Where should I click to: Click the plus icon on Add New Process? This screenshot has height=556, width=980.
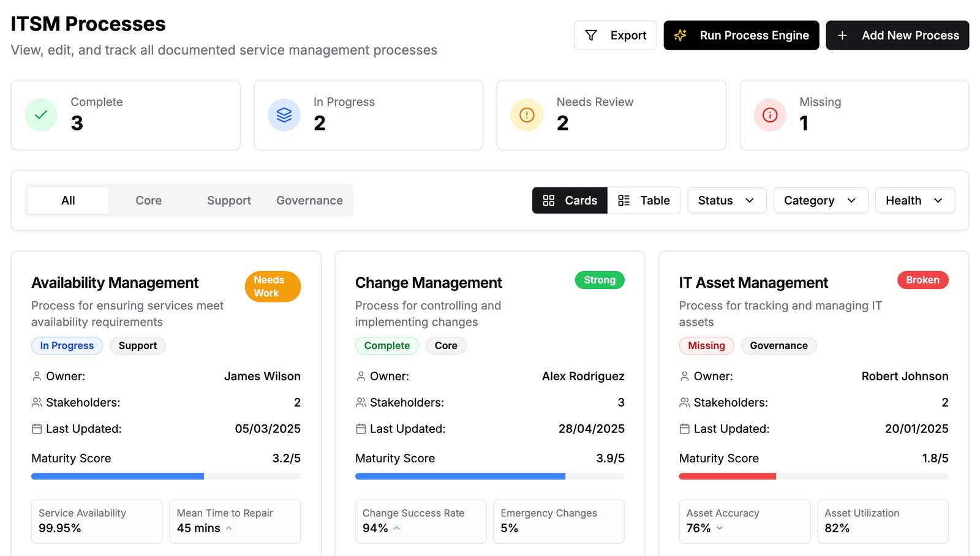pyautogui.click(x=842, y=36)
